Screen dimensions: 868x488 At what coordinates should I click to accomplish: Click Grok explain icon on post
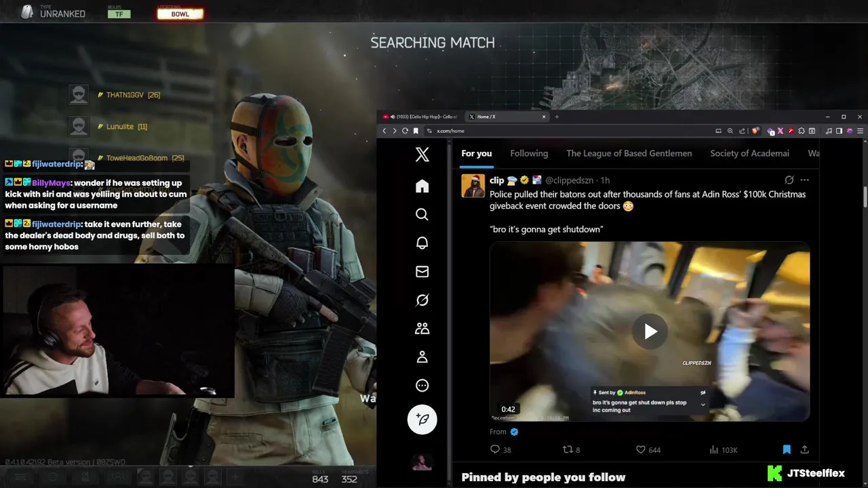tap(789, 180)
